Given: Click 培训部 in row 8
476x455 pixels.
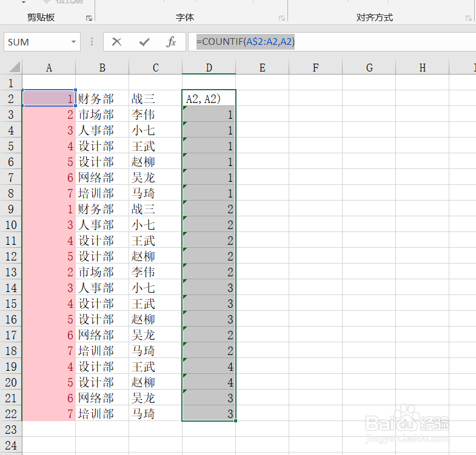Looking at the screenshot, I should click(x=96, y=193).
